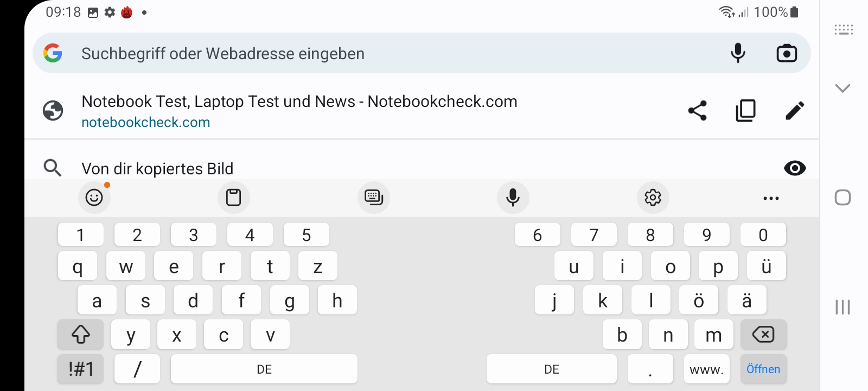Toggle the Shift key
The width and height of the screenshot is (868, 391).
pyautogui.click(x=81, y=335)
